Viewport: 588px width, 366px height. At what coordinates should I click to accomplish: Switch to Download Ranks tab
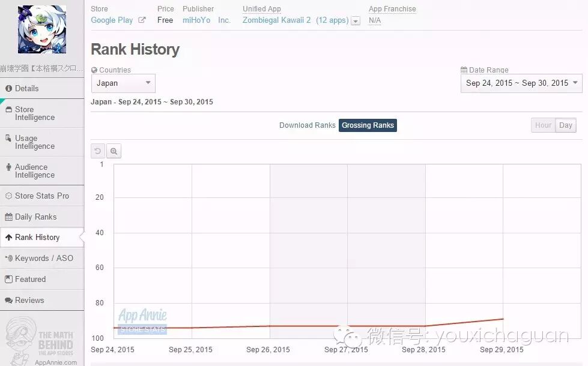click(307, 125)
